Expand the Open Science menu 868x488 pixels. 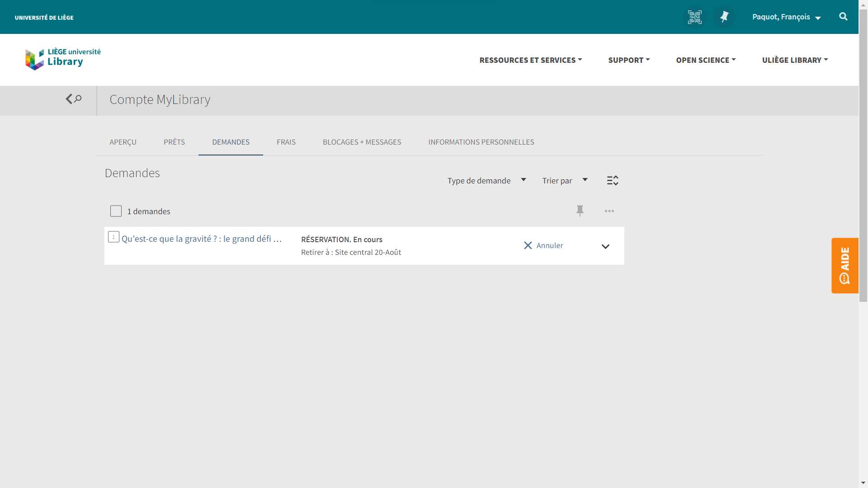click(706, 60)
